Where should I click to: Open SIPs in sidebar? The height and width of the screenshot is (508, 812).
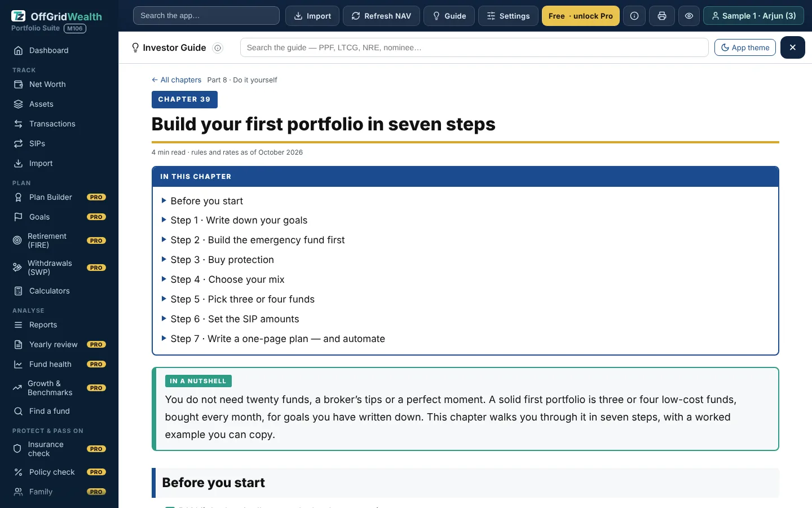pyautogui.click(x=59, y=143)
